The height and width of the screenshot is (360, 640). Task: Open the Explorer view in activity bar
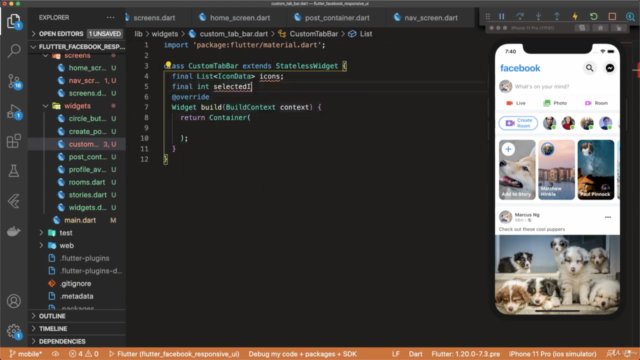tap(14, 21)
